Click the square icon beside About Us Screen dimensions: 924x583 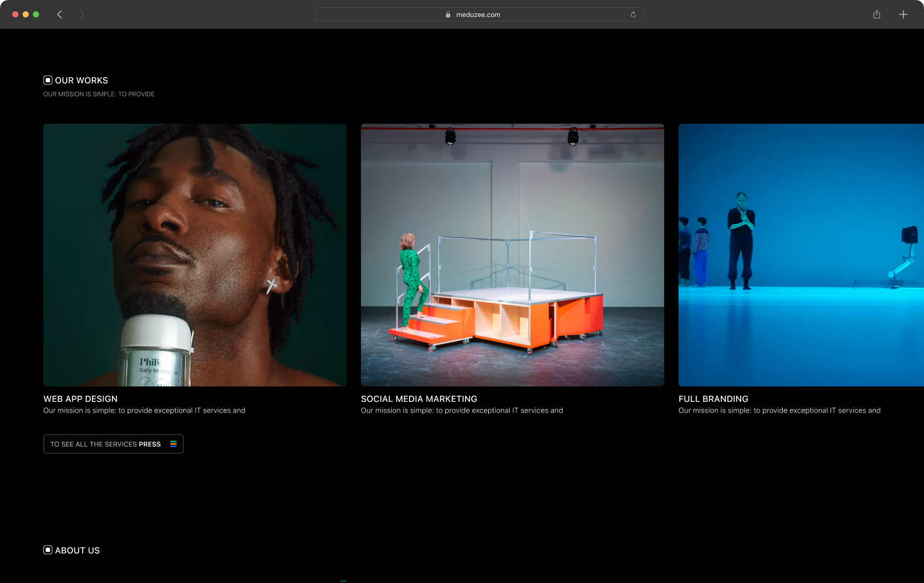tap(48, 550)
